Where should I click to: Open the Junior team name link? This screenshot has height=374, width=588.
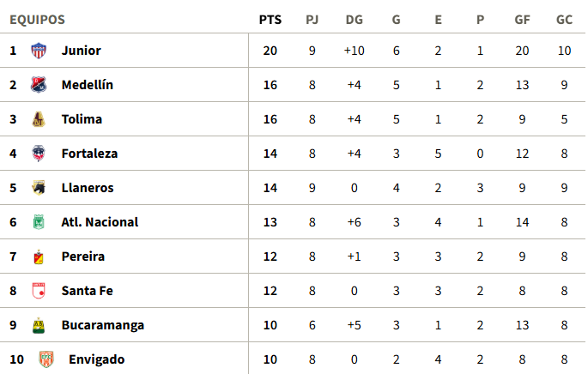[x=81, y=51]
